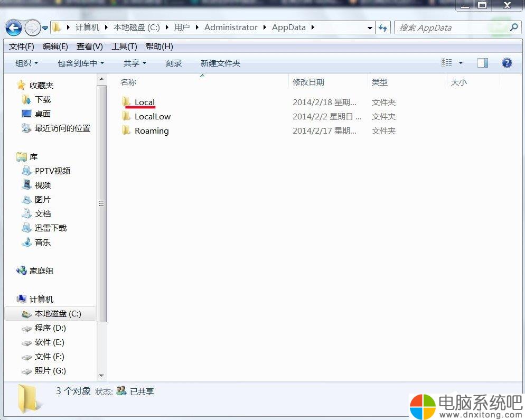The image size is (525, 420).
Task: Expand the 包含到库中 dropdown
Action: tap(80, 63)
